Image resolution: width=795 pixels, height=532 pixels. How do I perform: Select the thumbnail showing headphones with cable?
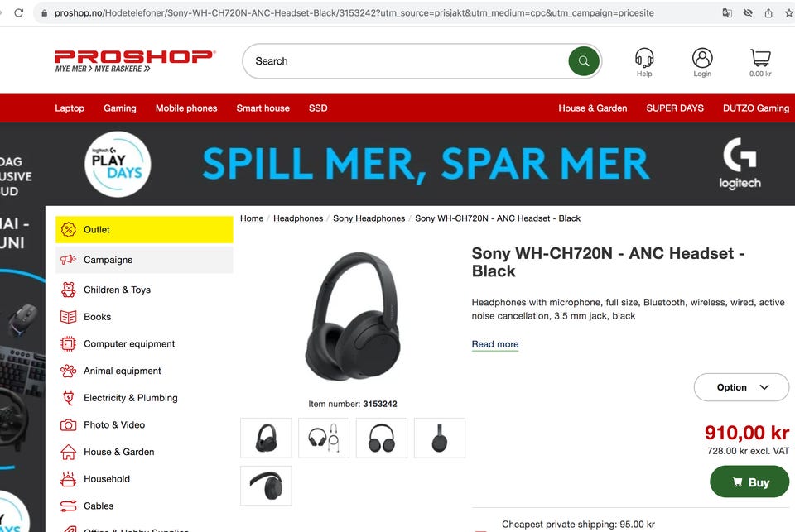[x=324, y=438]
